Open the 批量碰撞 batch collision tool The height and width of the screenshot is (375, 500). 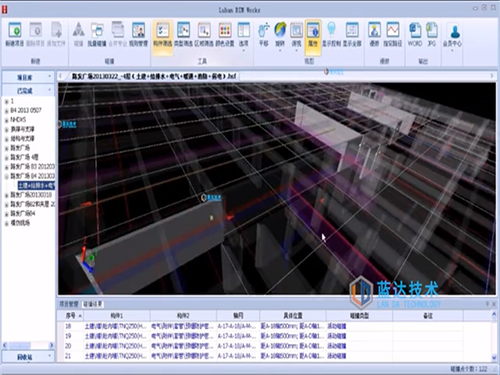pos(97,34)
